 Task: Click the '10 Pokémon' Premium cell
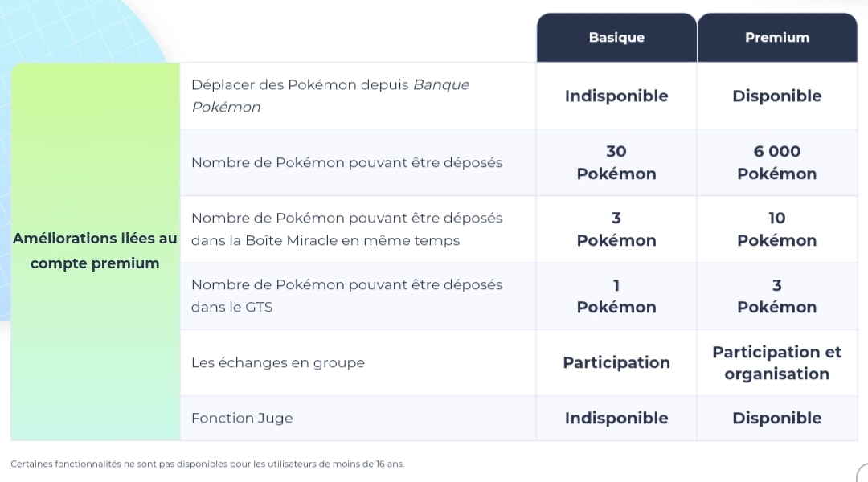tap(777, 229)
